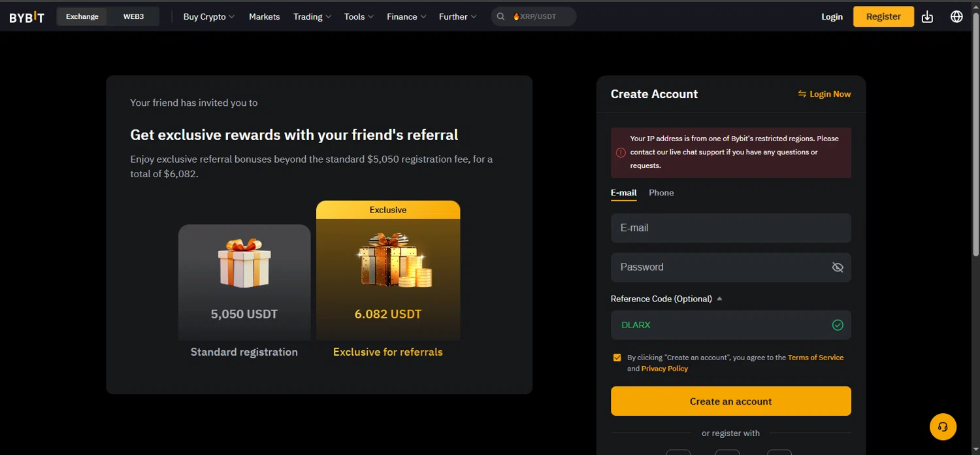Screen dimensions: 980x455
Task: Expand the Finance dropdown menu
Action: (406, 17)
